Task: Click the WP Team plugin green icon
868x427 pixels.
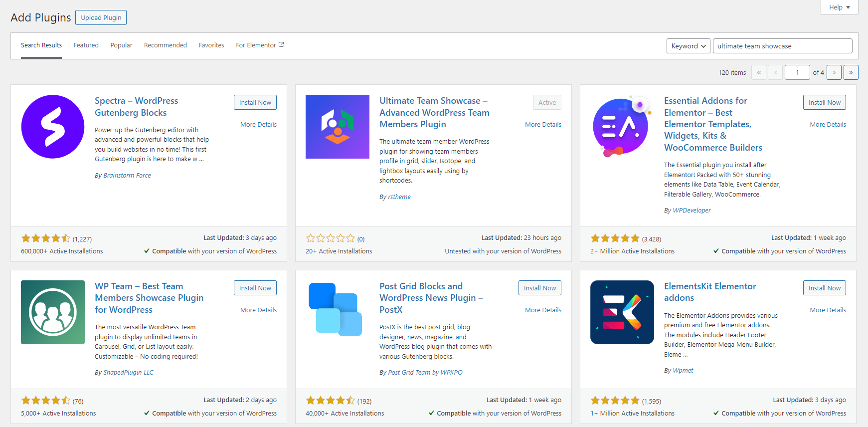Action: (x=53, y=312)
